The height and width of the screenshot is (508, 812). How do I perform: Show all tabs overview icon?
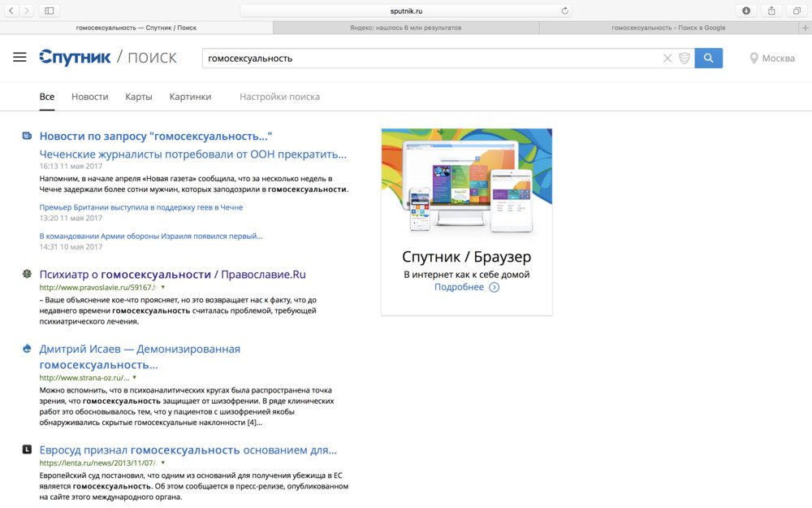click(x=797, y=11)
